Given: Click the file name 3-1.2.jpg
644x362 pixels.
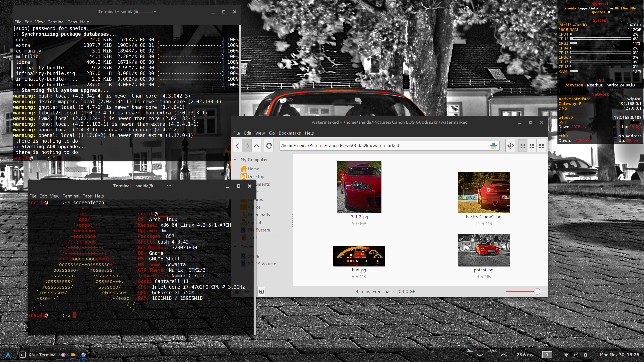Looking at the screenshot, I should 359,217.
